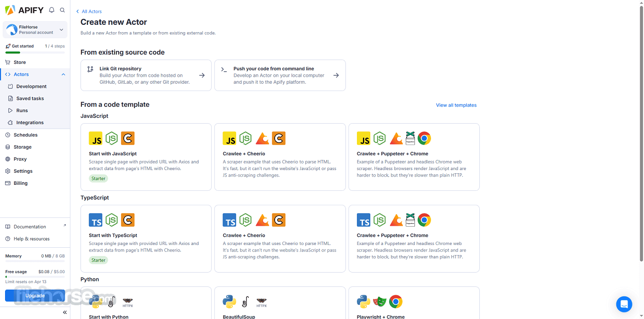Open Runs page
Image resolution: width=644 pixels, height=319 pixels.
(x=22, y=110)
